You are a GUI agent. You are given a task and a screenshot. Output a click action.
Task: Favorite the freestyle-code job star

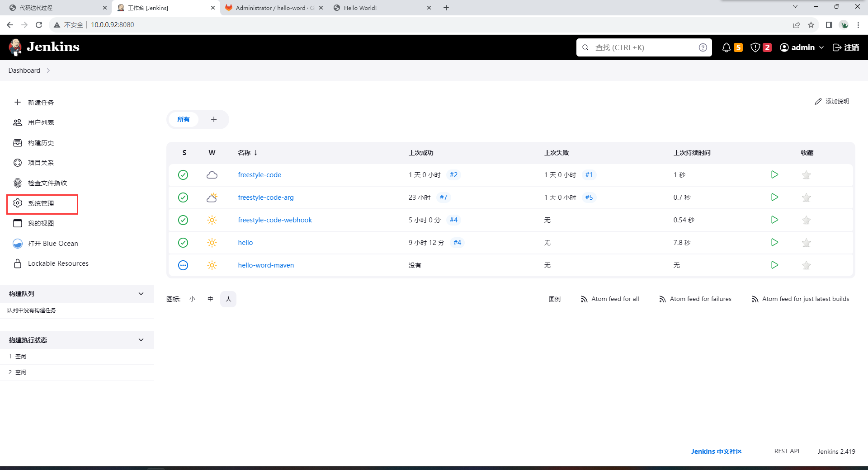[806, 175]
